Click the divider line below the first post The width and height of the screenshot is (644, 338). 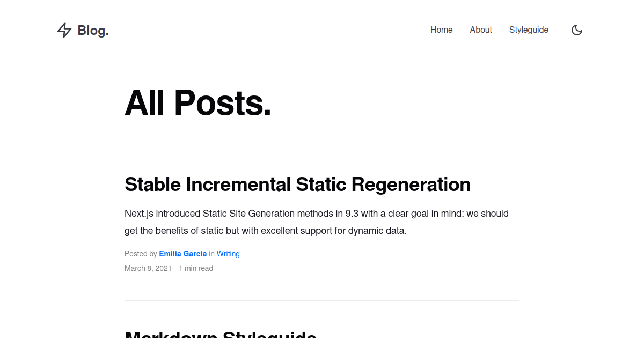322,300
